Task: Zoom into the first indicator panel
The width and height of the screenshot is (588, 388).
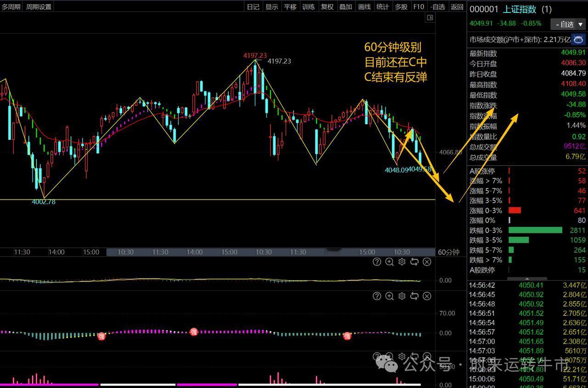Action: coord(390,262)
